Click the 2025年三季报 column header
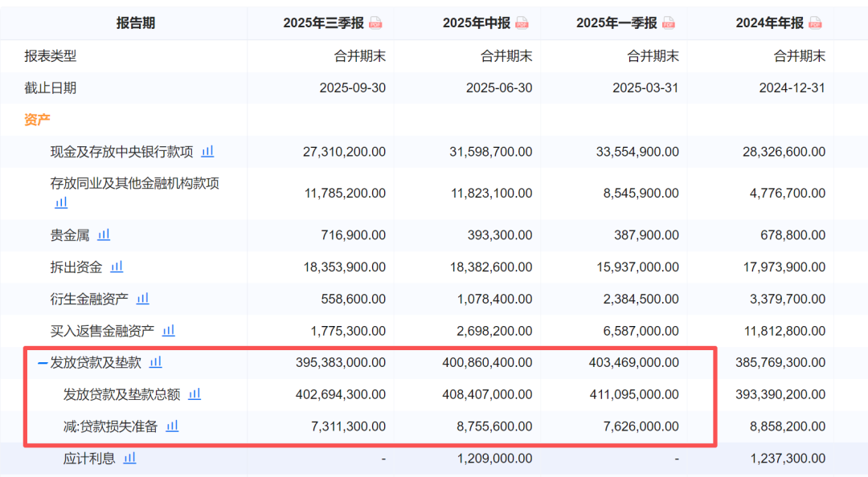868x477 pixels. click(324, 23)
